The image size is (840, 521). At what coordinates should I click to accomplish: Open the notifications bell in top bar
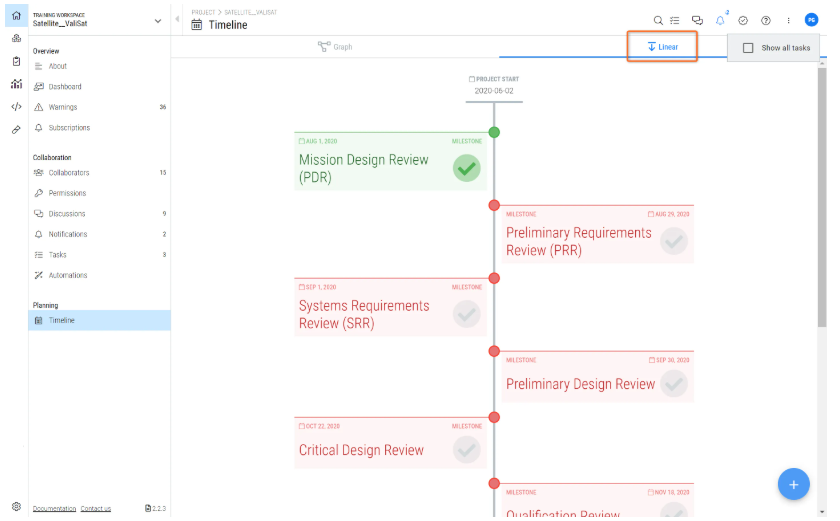720,20
